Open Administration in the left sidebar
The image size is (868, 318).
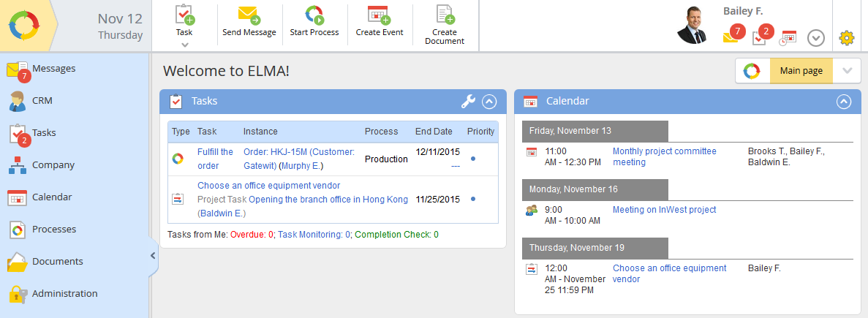click(x=65, y=293)
